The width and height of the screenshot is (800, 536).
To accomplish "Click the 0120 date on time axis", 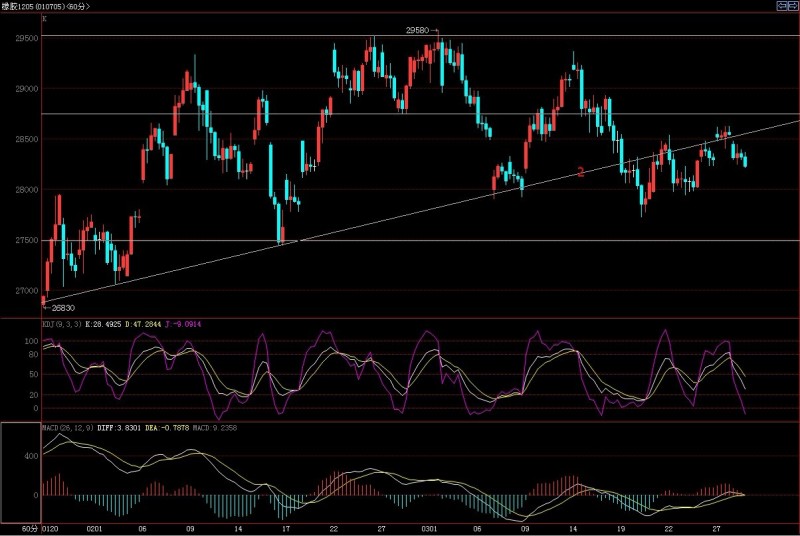I will 52,527.
